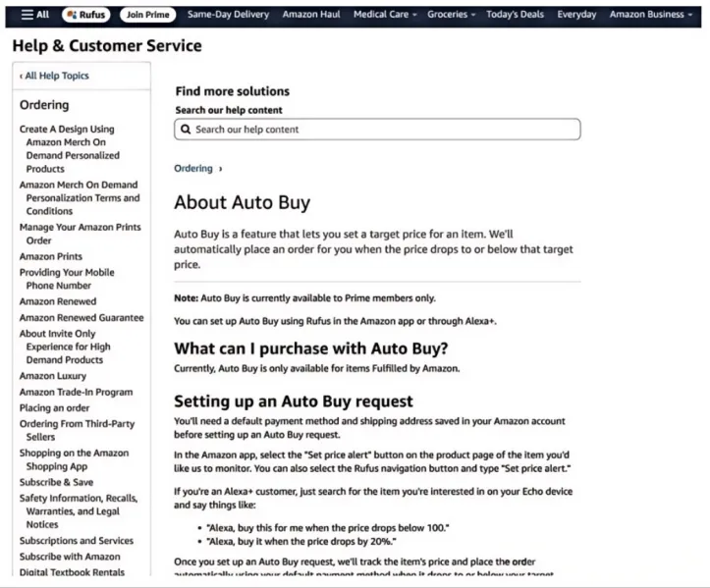Open the Everyday nav link
This screenshot has width=710, height=588.
(x=576, y=15)
